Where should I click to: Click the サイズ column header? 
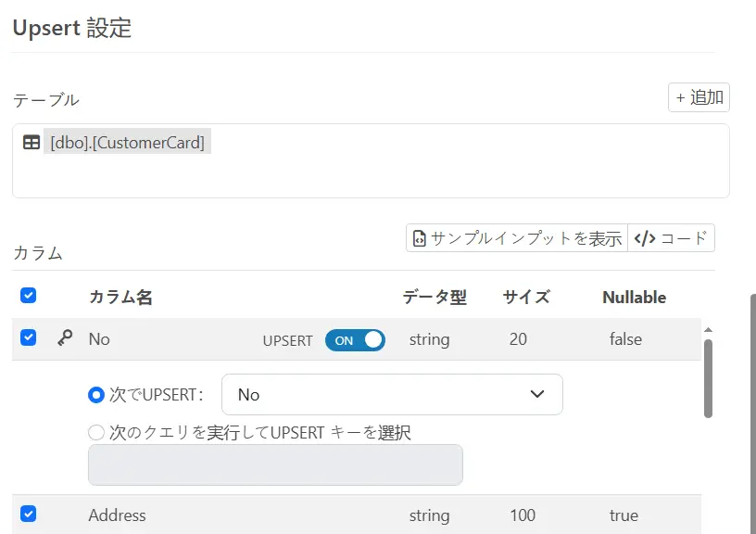526,298
